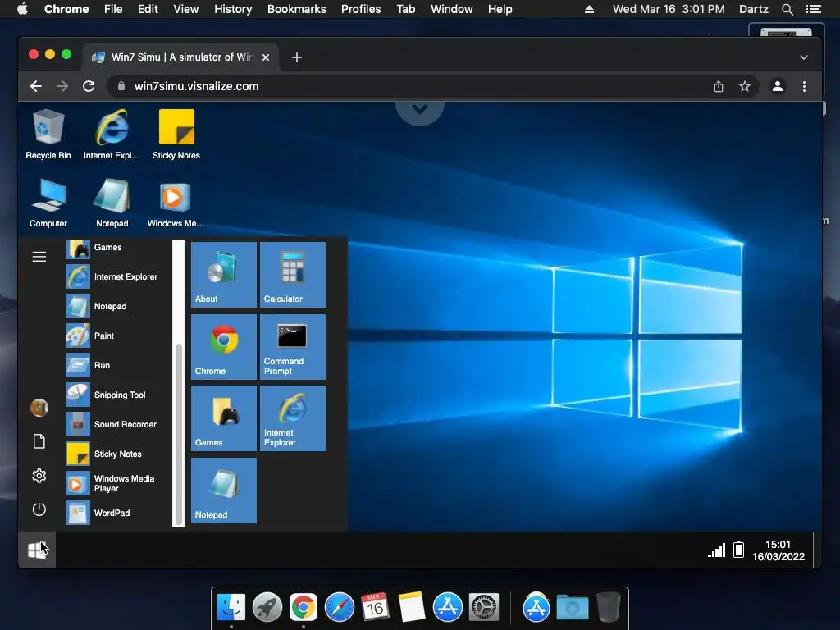The width and height of the screenshot is (840, 630).
Task: Click the Windows Start button
Action: point(36,550)
